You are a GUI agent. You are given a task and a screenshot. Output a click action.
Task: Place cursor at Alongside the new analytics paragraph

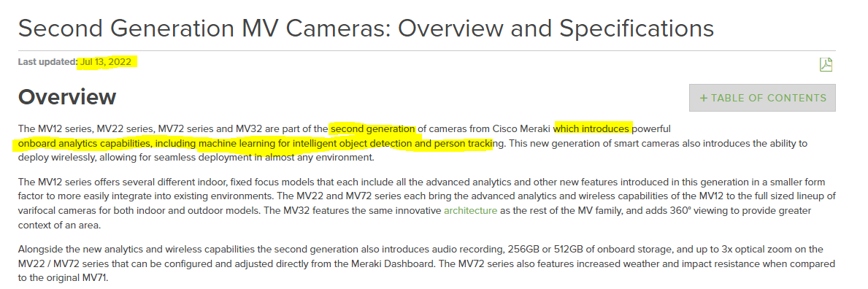click(427, 263)
